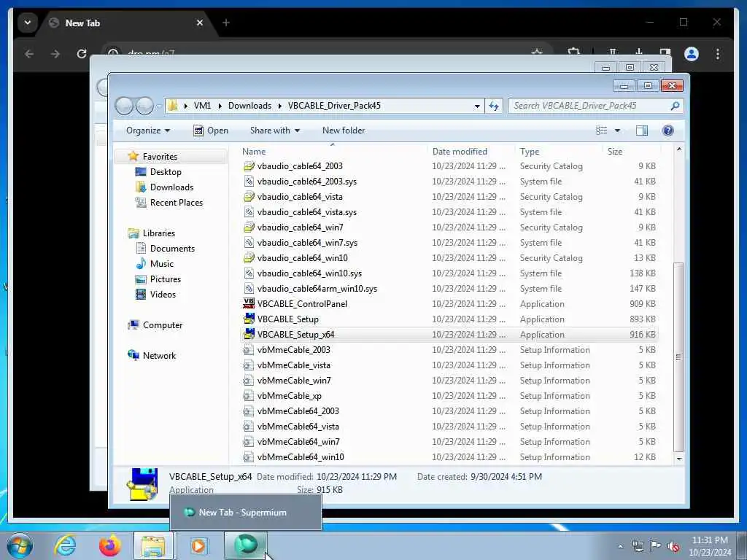Open Action Center flag icon
Image resolution: width=747 pixels, height=560 pixels.
tap(656, 546)
